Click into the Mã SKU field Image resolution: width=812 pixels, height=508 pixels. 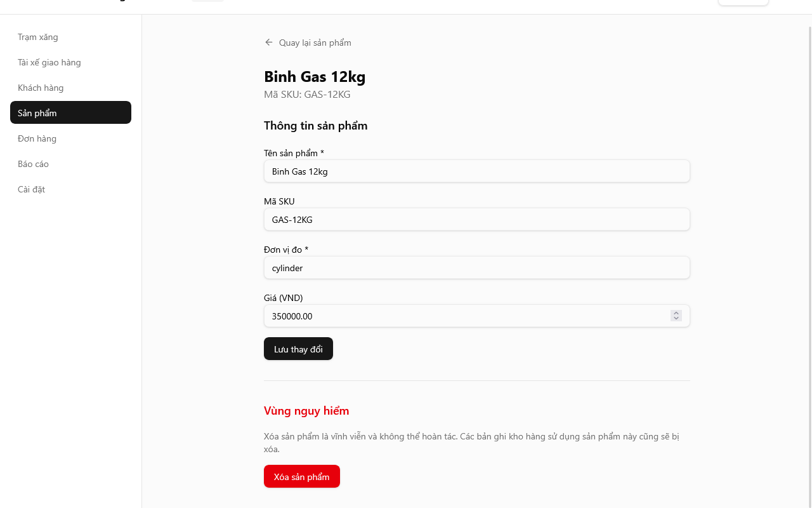coord(476,220)
